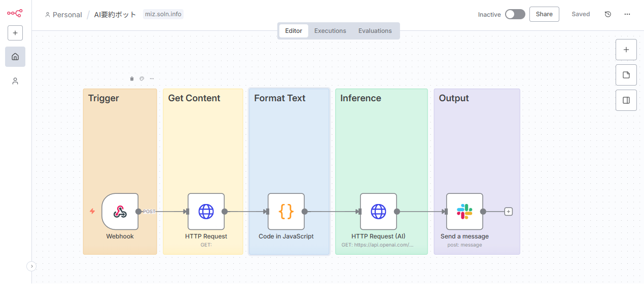The height and width of the screenshot is (284, 644).
Task: Toggle the Inactive workflow switch on
Action: click(x=515, y=14)
